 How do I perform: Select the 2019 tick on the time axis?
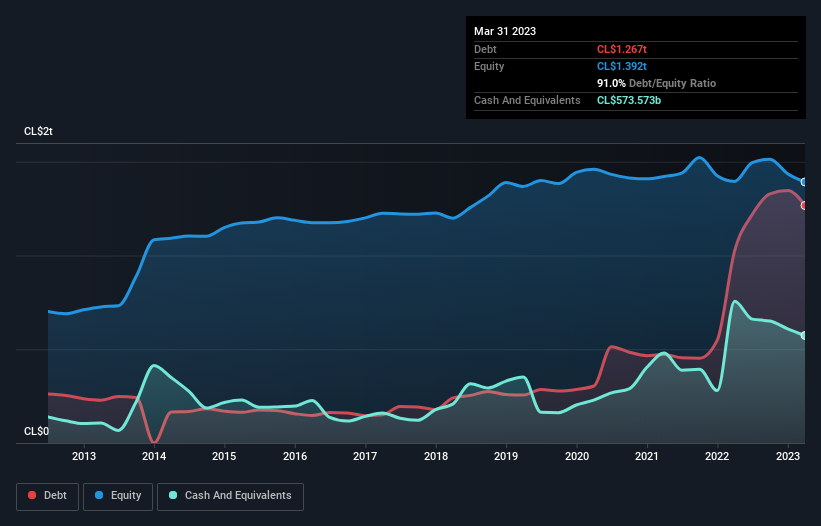point(506,457)
